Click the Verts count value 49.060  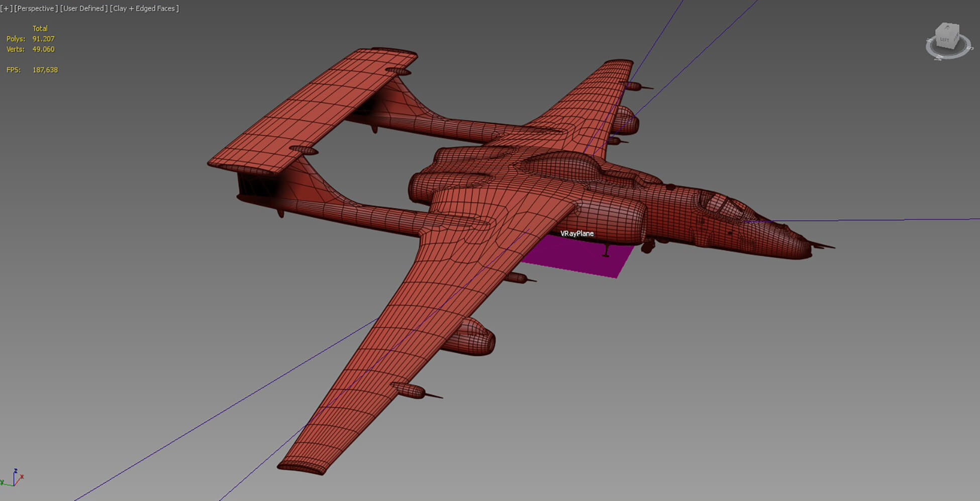click(x=43, y=49)
